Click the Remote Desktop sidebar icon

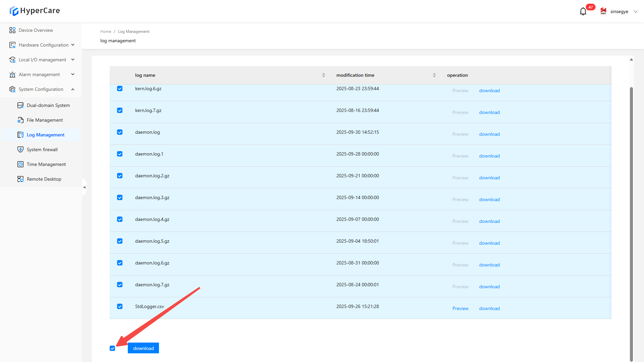point(20,179)
